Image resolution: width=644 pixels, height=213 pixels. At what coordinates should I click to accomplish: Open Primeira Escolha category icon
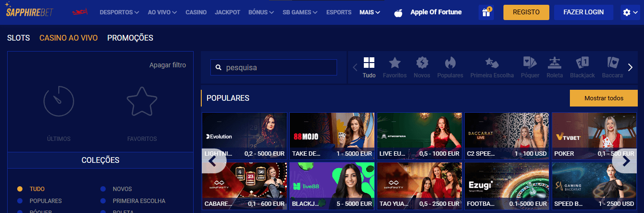(x=492, y=63)
